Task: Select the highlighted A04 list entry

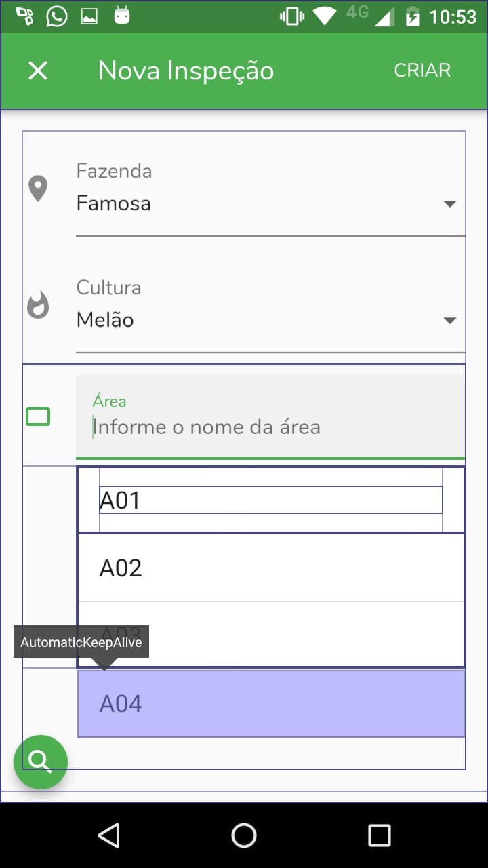Action: click(x=270, y=704)
